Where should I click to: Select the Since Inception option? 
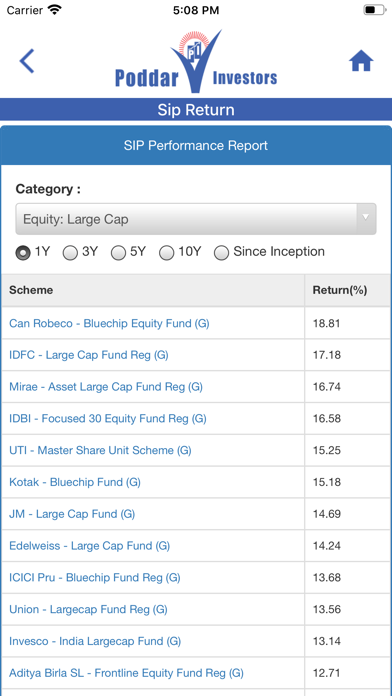tap(222, 253)
